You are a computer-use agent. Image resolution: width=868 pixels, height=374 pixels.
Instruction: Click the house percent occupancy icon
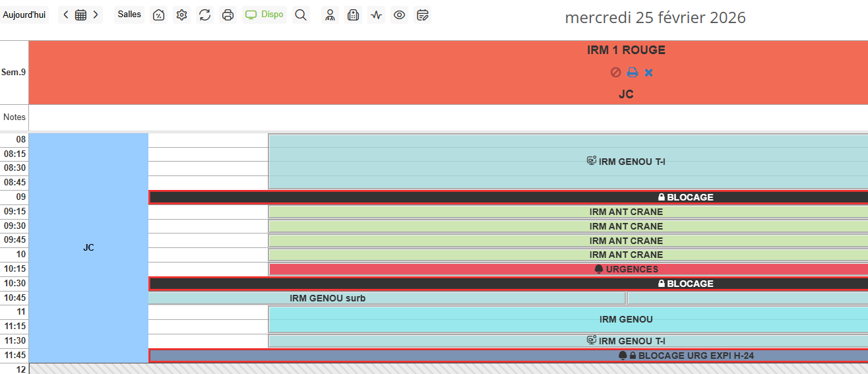(x=158, y=15)
